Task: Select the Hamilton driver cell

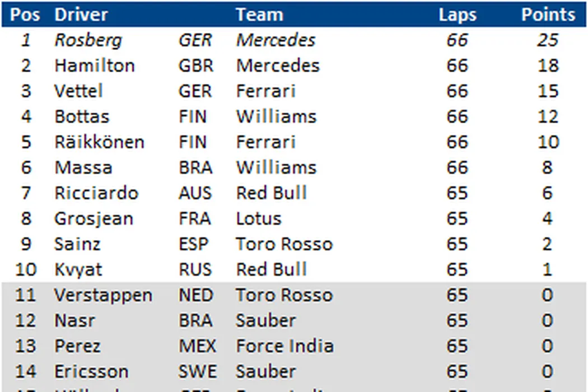Action: pyautogui.click(x=94, y=66)
